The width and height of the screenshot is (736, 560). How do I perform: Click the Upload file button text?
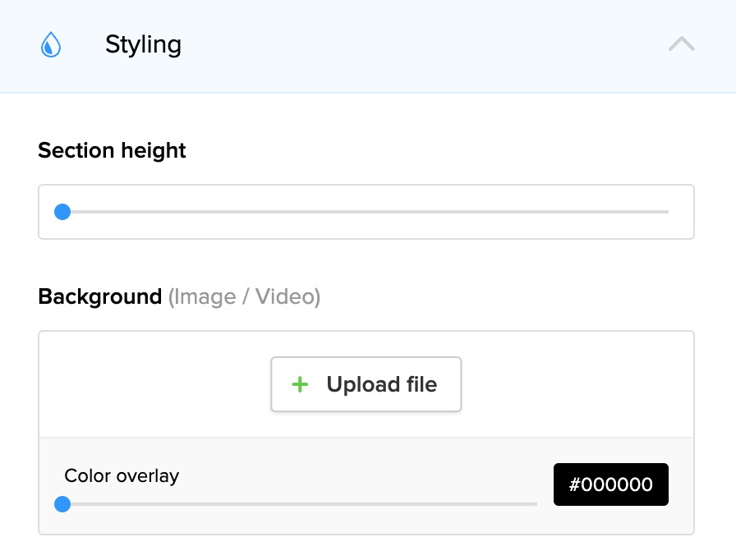(381, 384)
